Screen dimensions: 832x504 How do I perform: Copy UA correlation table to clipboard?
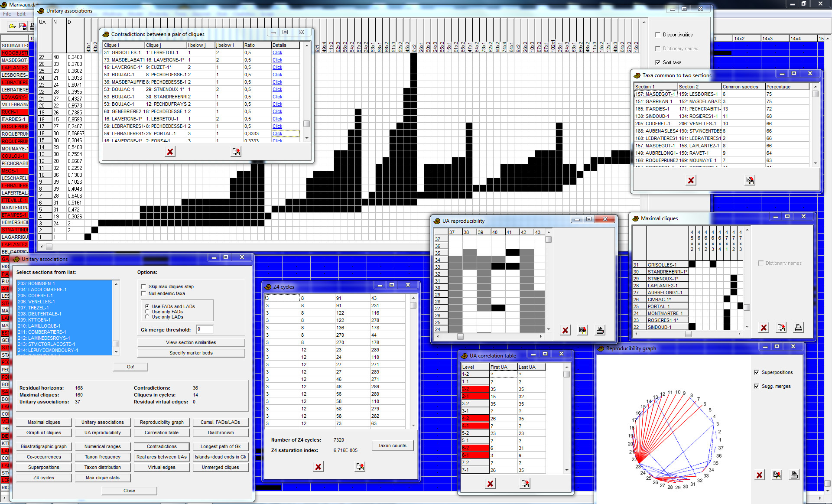click(x=525, y=484)
